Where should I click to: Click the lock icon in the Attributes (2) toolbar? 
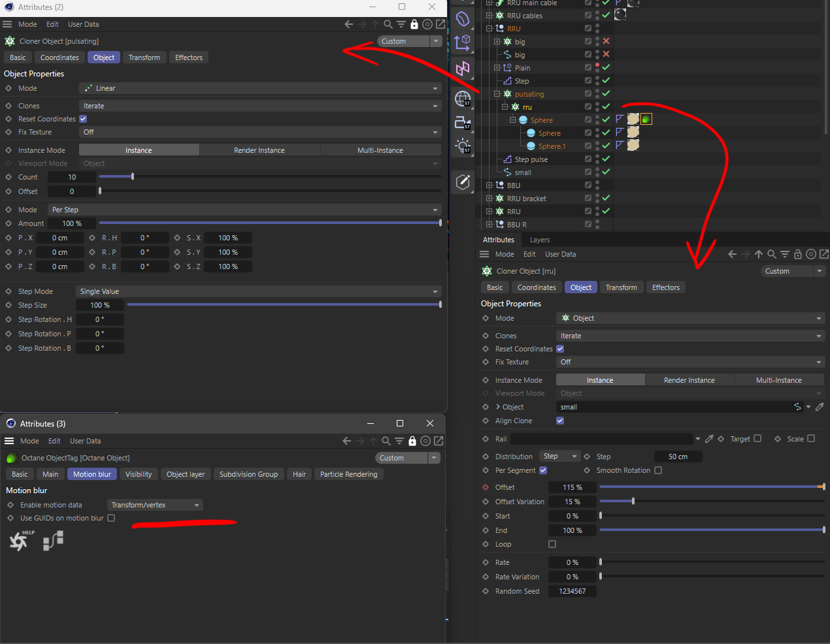(x=414, y=24)
